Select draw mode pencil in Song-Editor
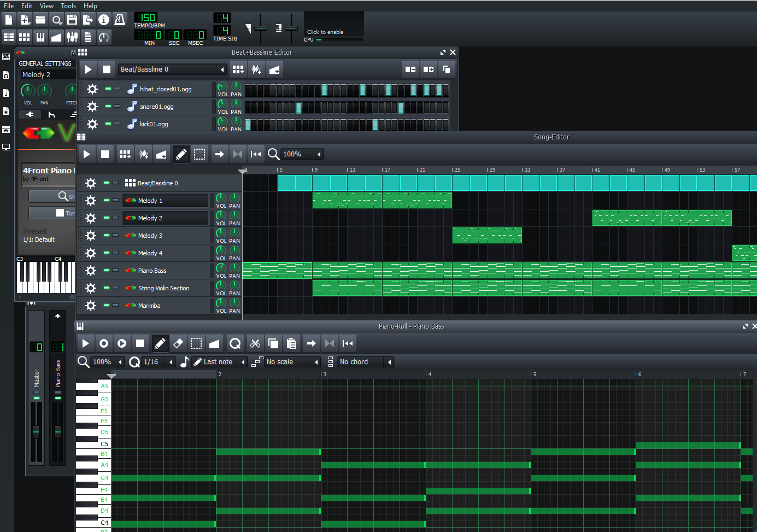 [181, 154]
